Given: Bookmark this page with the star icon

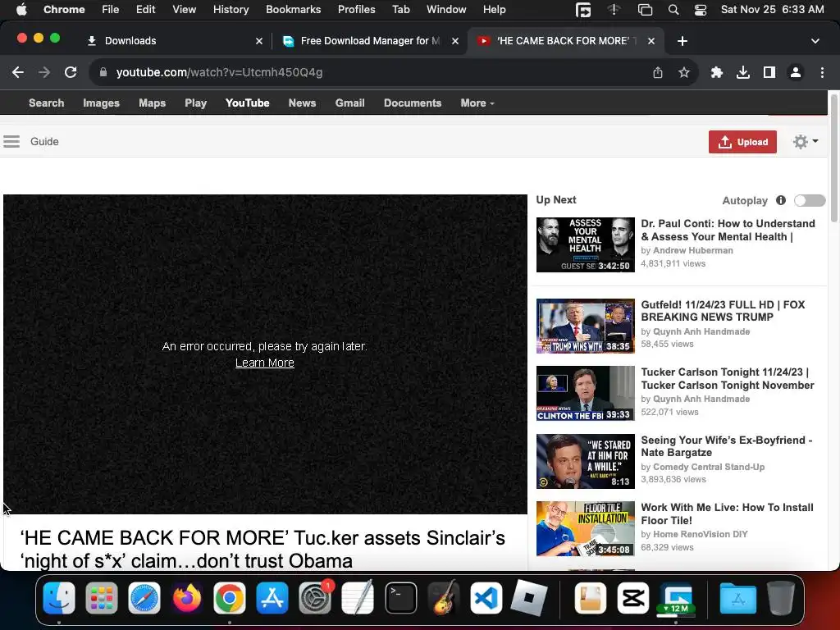Looking at the screenshot, I should 683,72.
